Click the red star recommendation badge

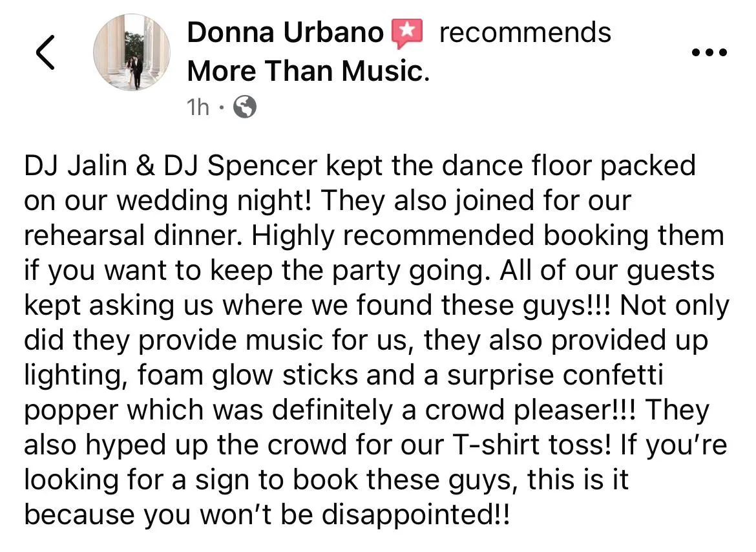(x=407, y=33)
